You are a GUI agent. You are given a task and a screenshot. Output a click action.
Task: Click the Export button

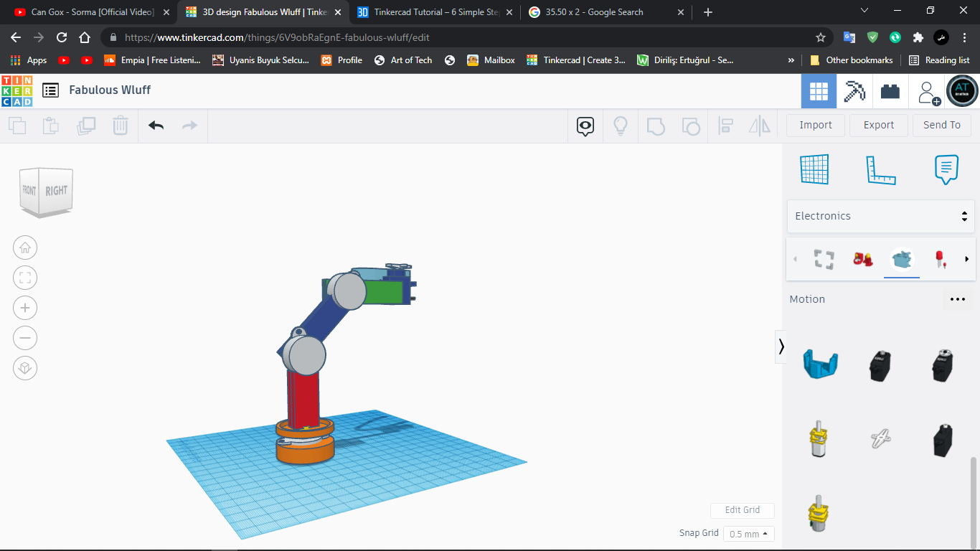click(x=878, y=125)
